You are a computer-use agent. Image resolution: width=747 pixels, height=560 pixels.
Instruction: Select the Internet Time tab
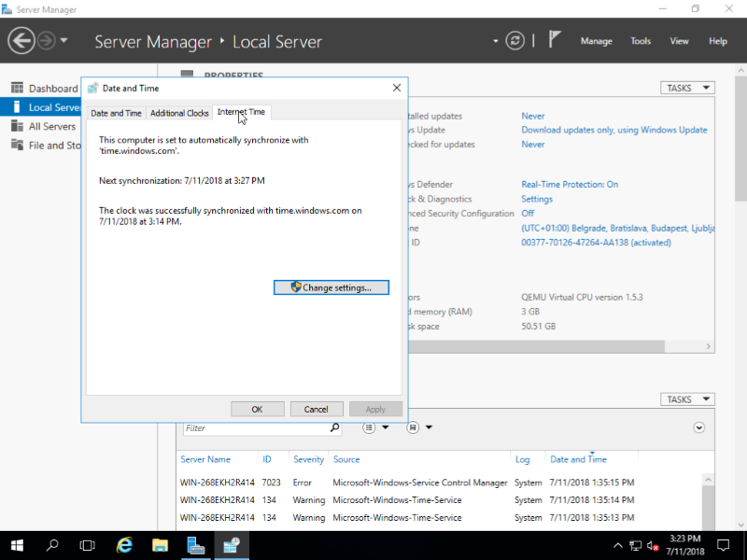tap(241, 112)
